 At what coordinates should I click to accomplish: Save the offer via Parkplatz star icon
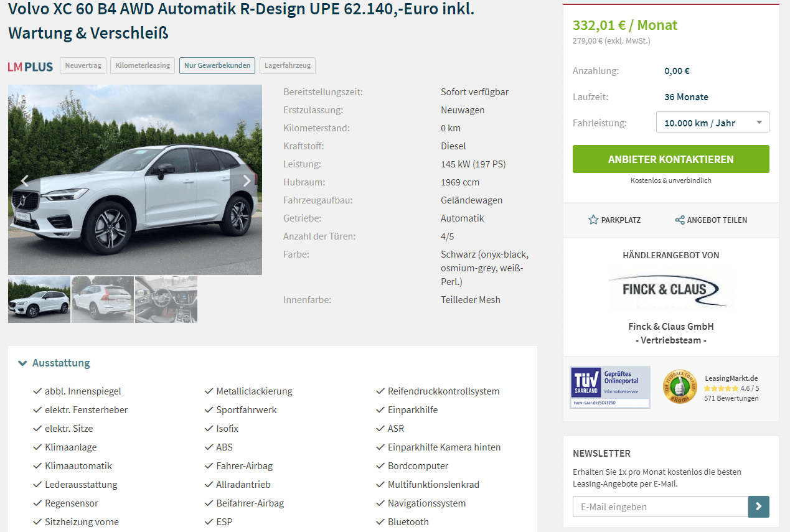pos(593,220)
